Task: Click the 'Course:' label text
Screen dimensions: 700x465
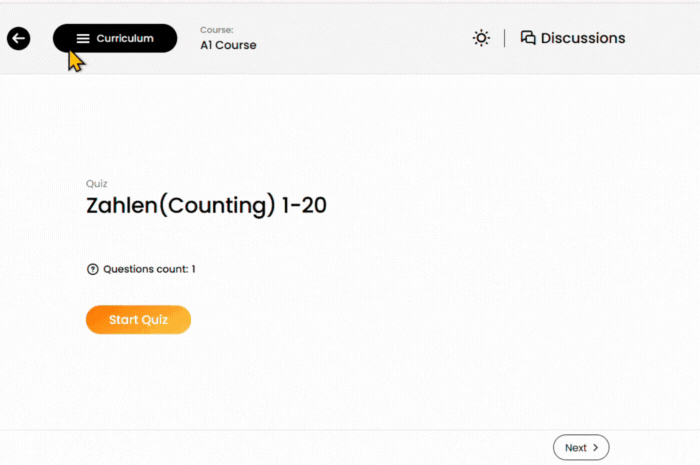Action: click(x=216, y=30)
